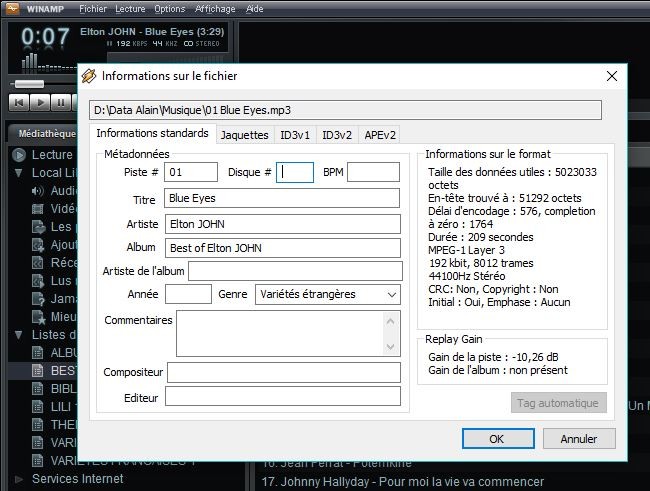Screen dimensions: 650x491
Task: Collapse the Local Library tree node
Action: coord(19,173)
